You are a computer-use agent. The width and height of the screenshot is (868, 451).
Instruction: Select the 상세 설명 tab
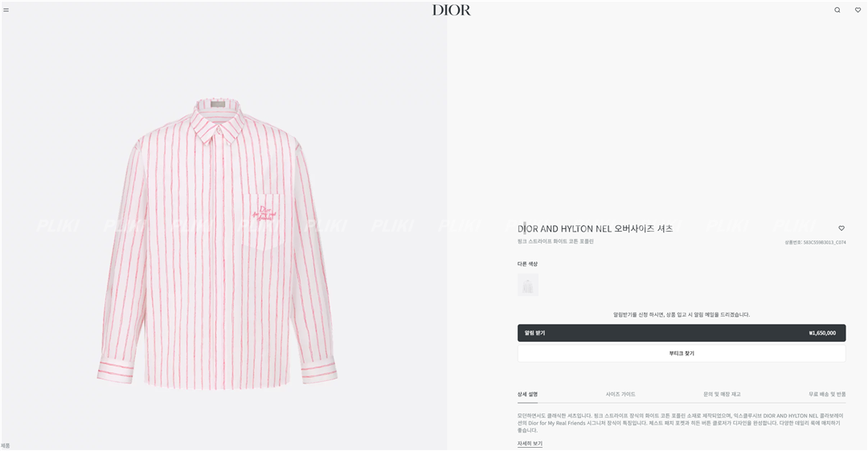(527, 395)
